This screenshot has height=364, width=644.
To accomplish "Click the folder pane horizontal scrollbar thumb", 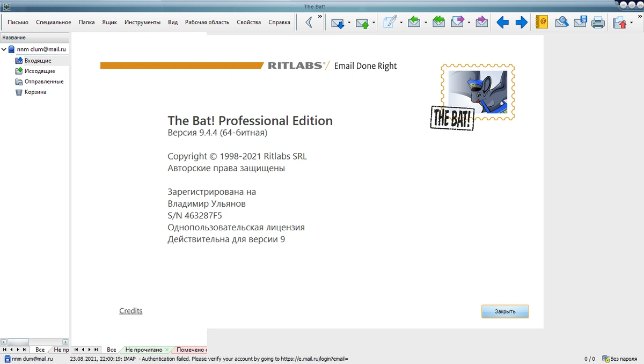I will (x=17, y=342).
